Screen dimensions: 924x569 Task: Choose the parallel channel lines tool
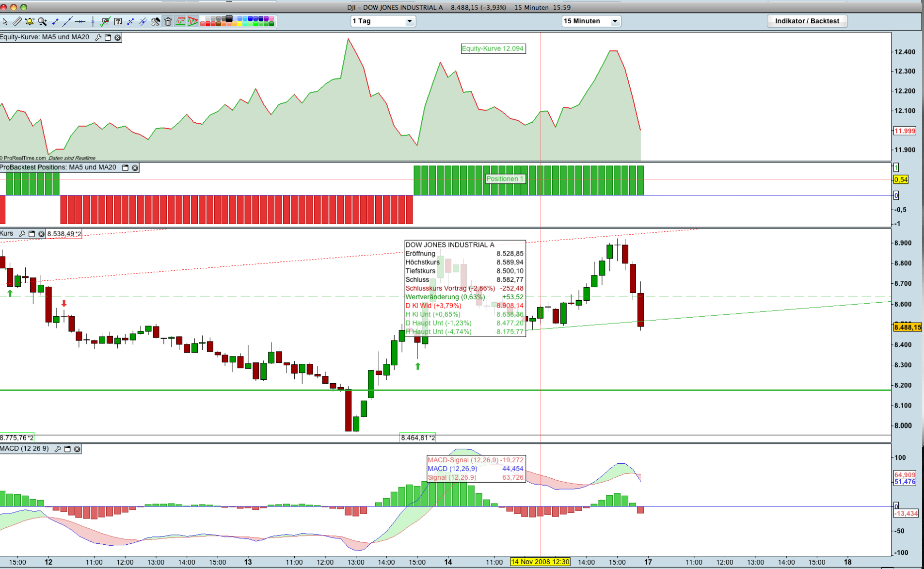pos(143,21)
